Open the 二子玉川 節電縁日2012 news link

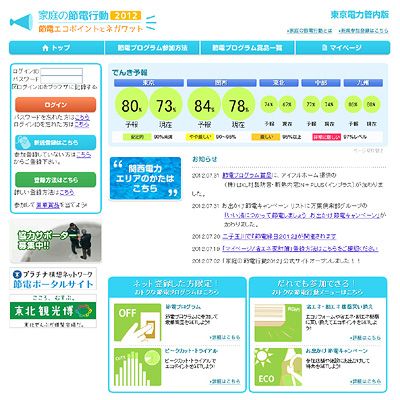[279, 236]
